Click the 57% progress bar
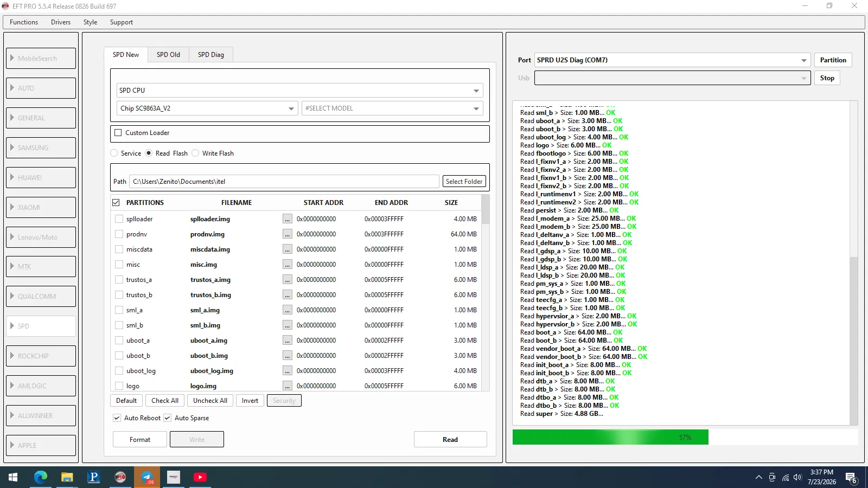 coord(685,437)
